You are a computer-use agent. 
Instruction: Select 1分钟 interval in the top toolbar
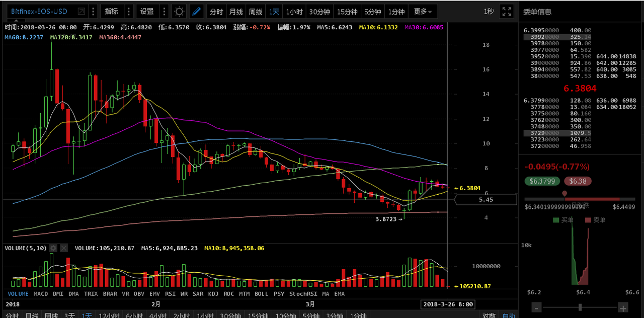396,12
